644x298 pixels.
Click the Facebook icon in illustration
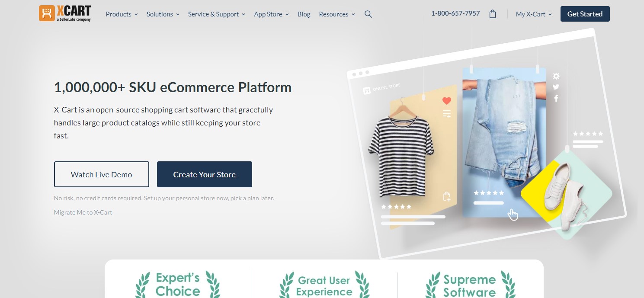(556, 98)
